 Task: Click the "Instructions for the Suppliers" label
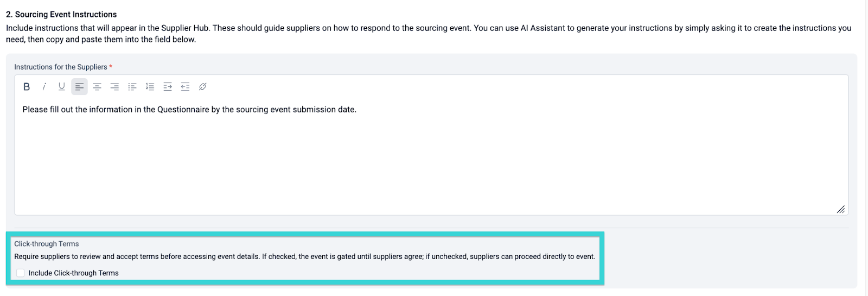[x=60, y=67]
